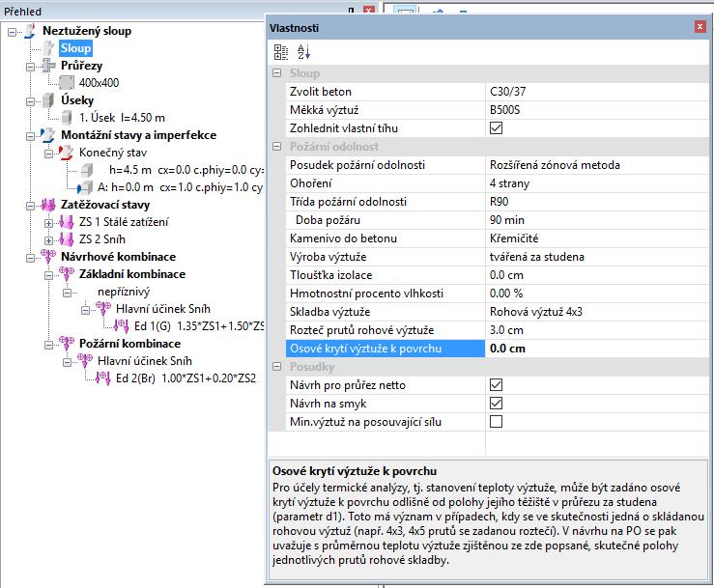
Task: Collapse the Neztužený sloup tree root
Action: [12, 32]
